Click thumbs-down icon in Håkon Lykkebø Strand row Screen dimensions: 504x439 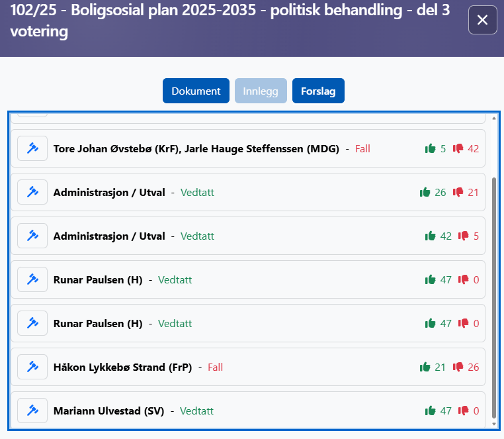(x=458, y=367)
